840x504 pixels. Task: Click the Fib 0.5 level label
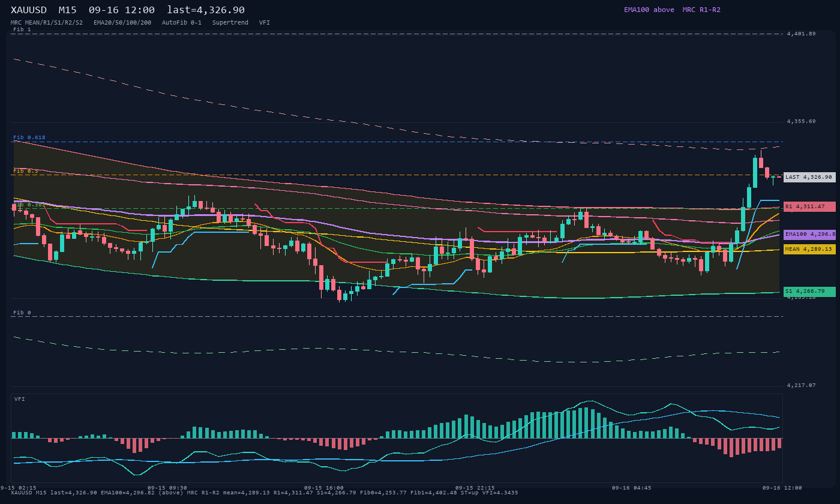coord(26,171)
